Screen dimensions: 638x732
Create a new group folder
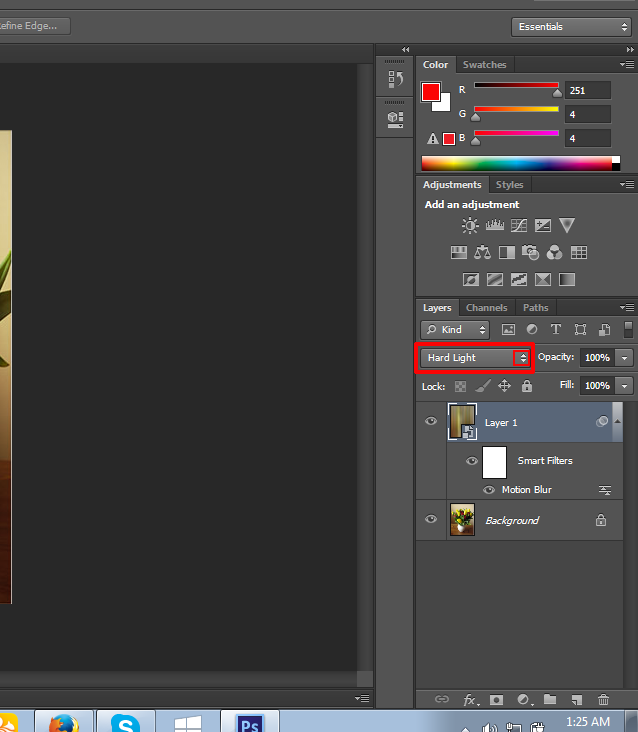(x=550, y=699)
